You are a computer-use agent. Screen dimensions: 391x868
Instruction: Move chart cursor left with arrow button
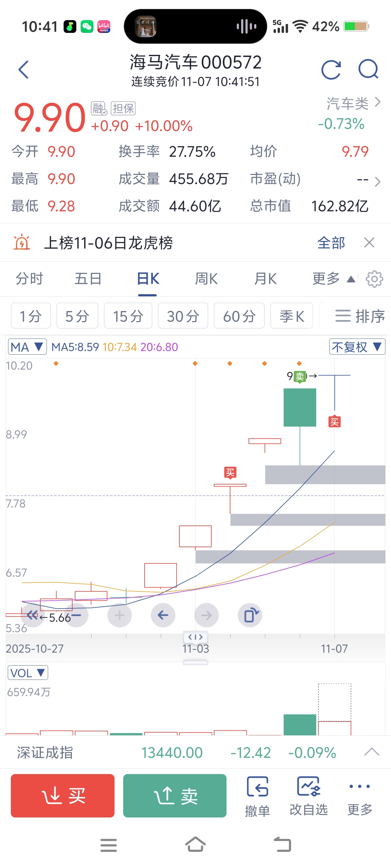[x=163, y=615]
